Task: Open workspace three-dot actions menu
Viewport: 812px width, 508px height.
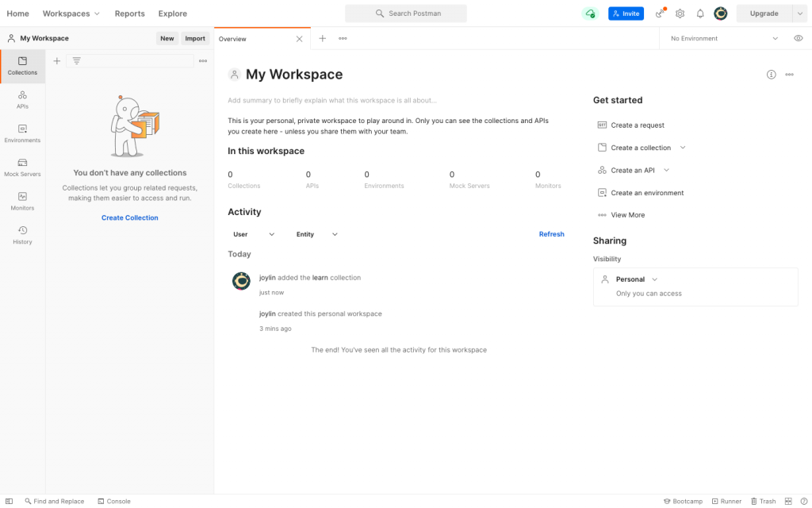Action: pyautogui.click(x=789, y=75)
